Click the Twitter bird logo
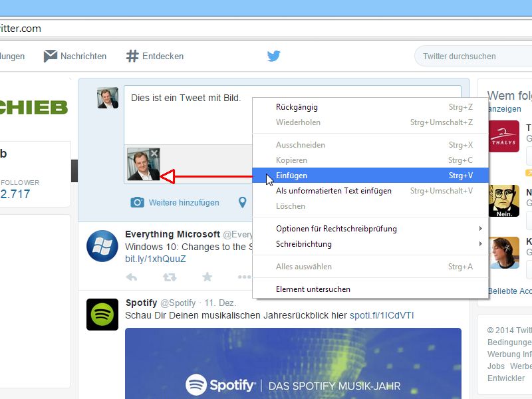The image size is (532, 399). click(x=273, y=56)
